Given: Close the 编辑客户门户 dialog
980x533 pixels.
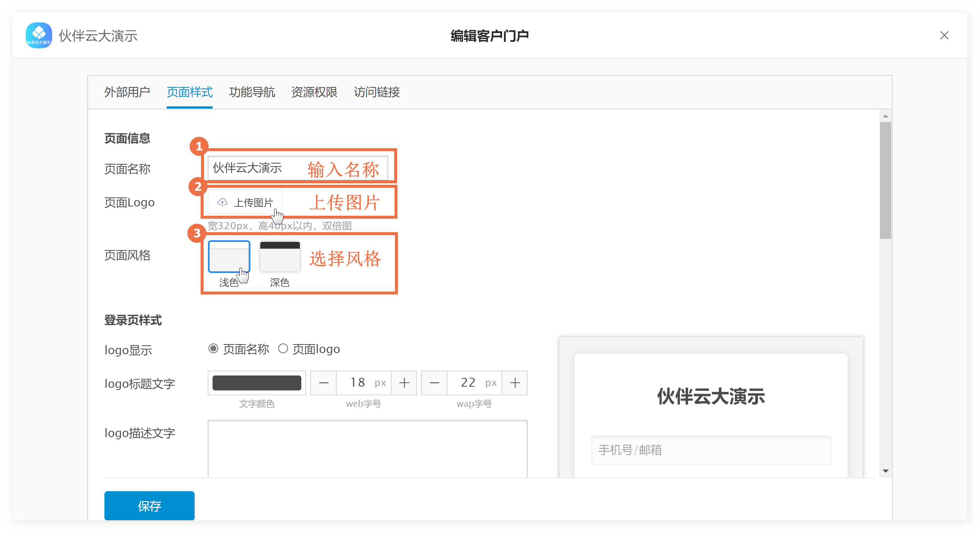Looking at the screenshot, I should click(944, 35).
